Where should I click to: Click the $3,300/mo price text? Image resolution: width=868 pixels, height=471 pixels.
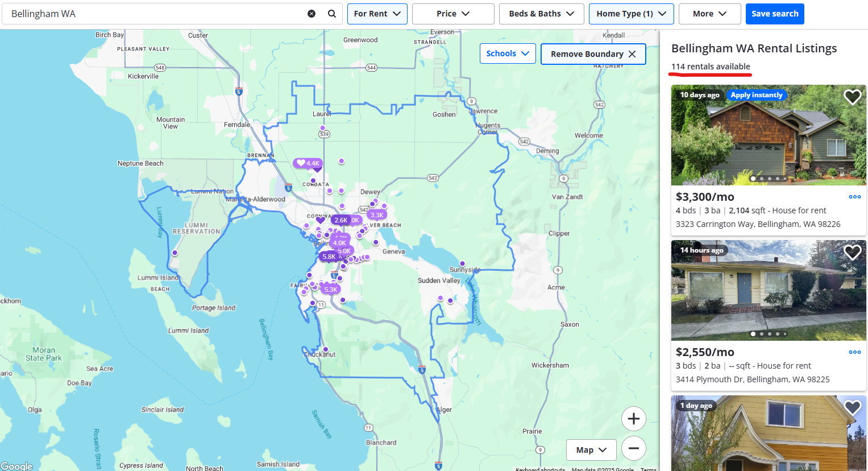coord(705,197)
